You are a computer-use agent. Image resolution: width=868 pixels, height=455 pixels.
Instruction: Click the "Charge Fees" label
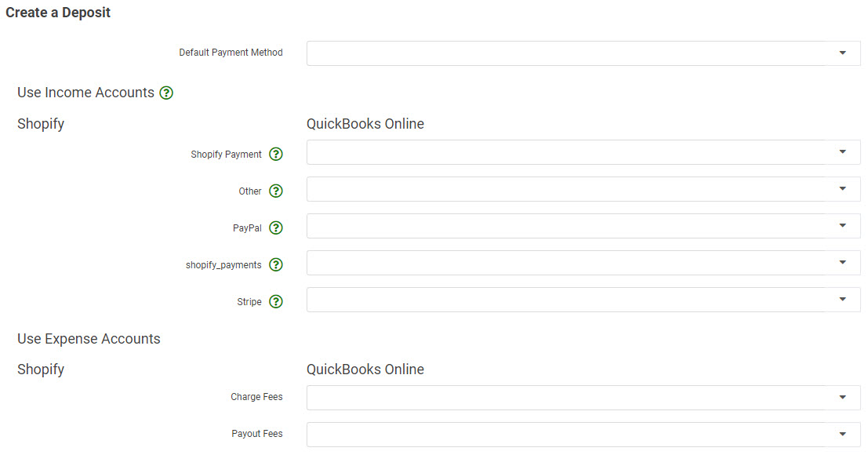pos(257,397)
